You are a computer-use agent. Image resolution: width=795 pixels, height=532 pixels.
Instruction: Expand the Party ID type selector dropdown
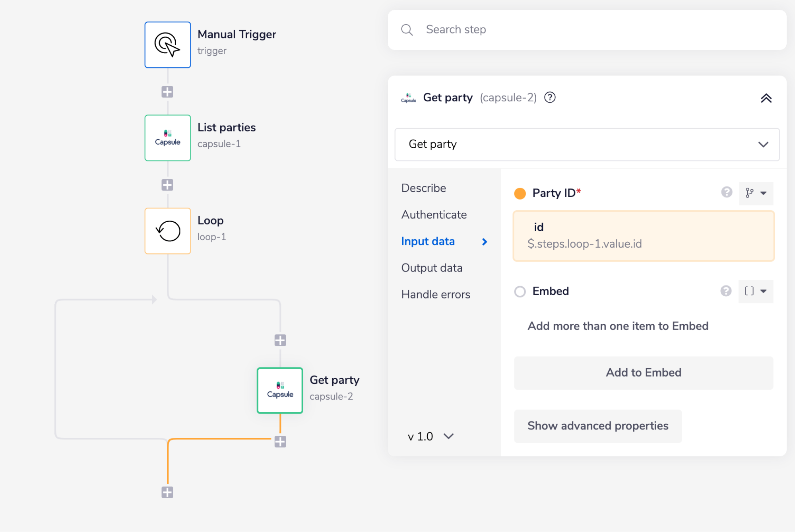tap(756, 193)
